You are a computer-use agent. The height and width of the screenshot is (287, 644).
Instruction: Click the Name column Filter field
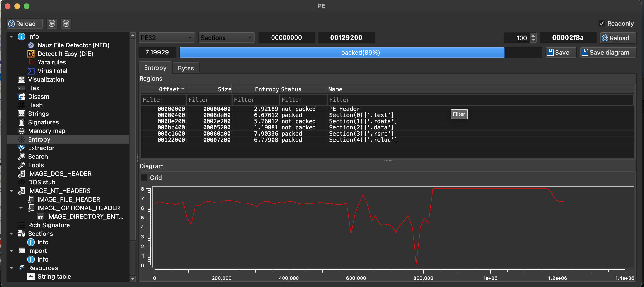pos(480,100)
